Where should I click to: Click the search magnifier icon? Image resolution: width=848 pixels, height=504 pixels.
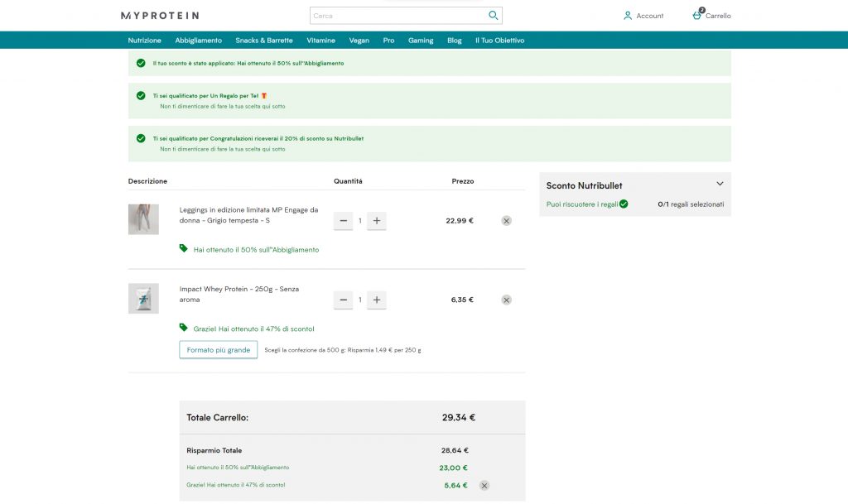pos(494,16)
